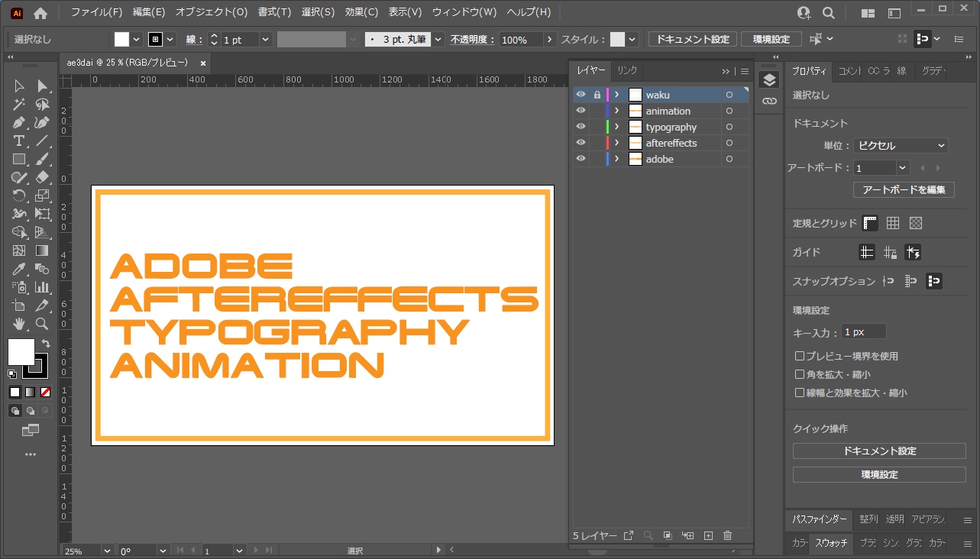Screen dimensions: 980x559
Task: Select the Gradient tool
Action: tap(43, 251)
